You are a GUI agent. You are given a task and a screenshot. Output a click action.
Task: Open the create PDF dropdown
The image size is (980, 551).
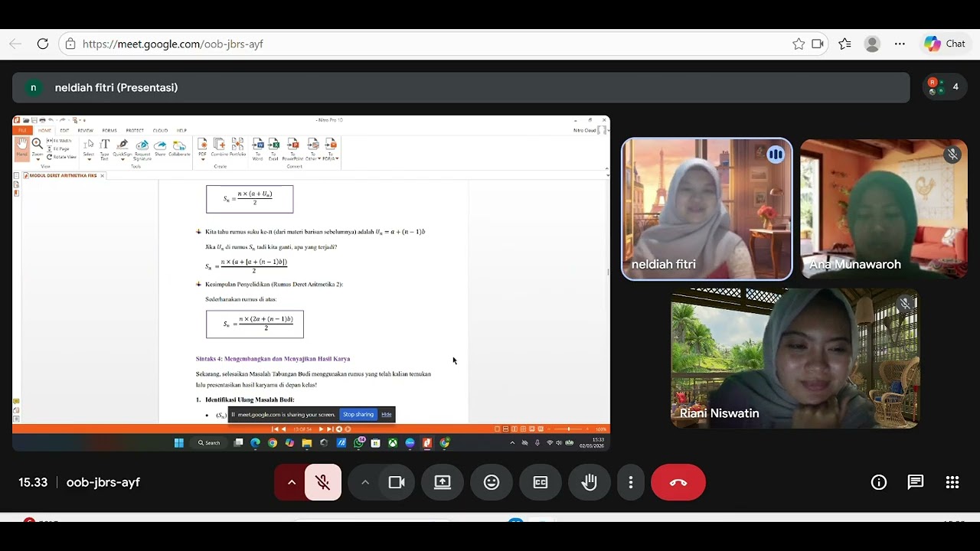click(x=203, y=149)
